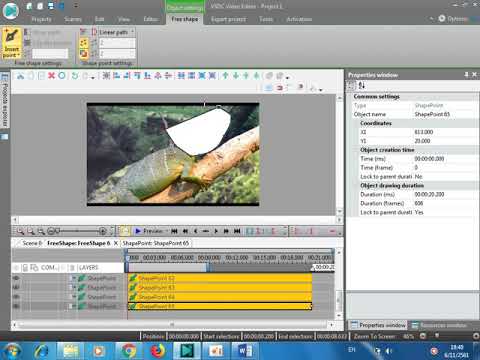Click the Options button
The height and width of the screenshot is (360, 480).
coord(453,19)
